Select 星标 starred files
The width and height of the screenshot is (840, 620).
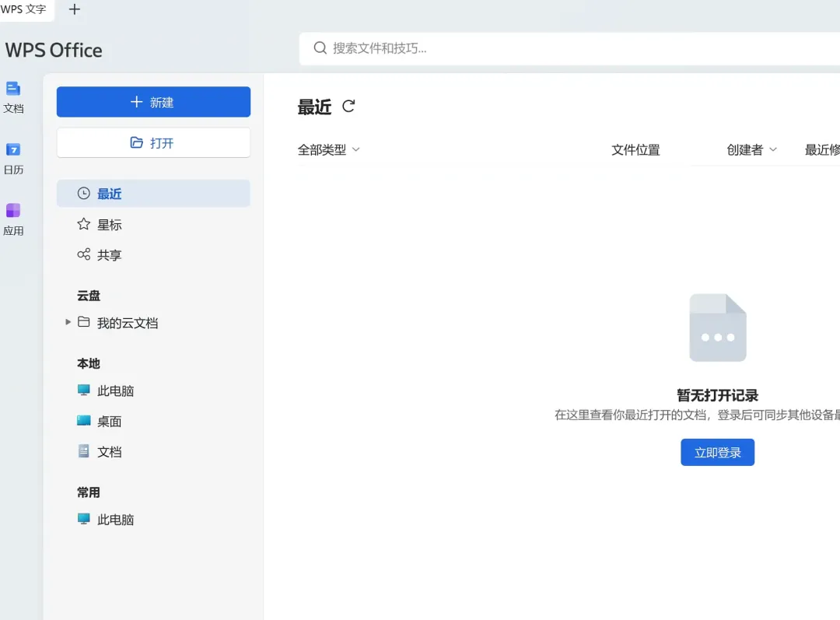[153, 225]
